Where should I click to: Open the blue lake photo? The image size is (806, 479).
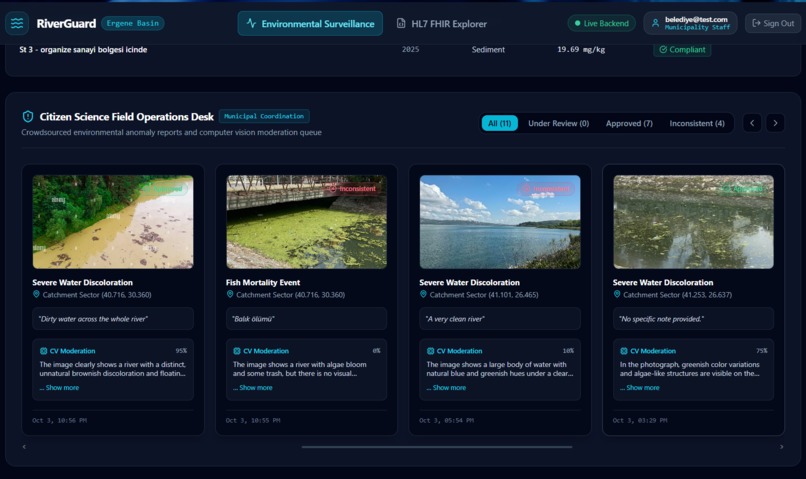tap(500, 222)
